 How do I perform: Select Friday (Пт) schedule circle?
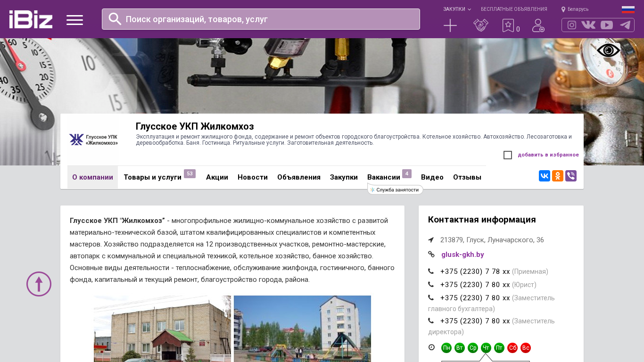point(499,348)
